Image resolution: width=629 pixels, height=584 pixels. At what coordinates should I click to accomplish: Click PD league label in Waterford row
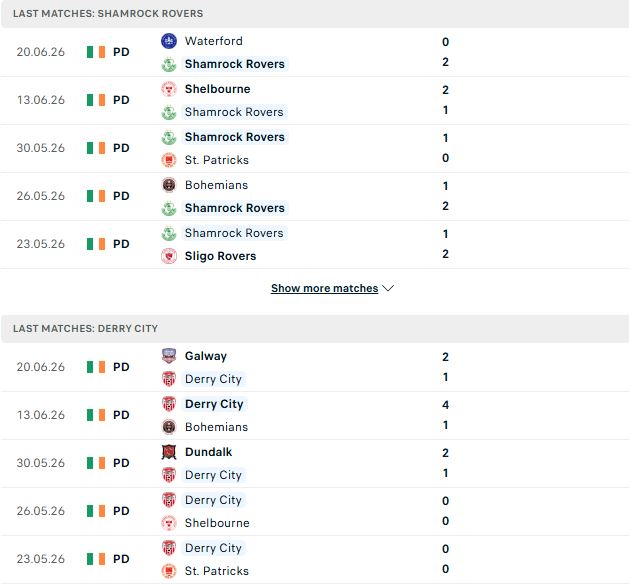[x=121, y=52]
